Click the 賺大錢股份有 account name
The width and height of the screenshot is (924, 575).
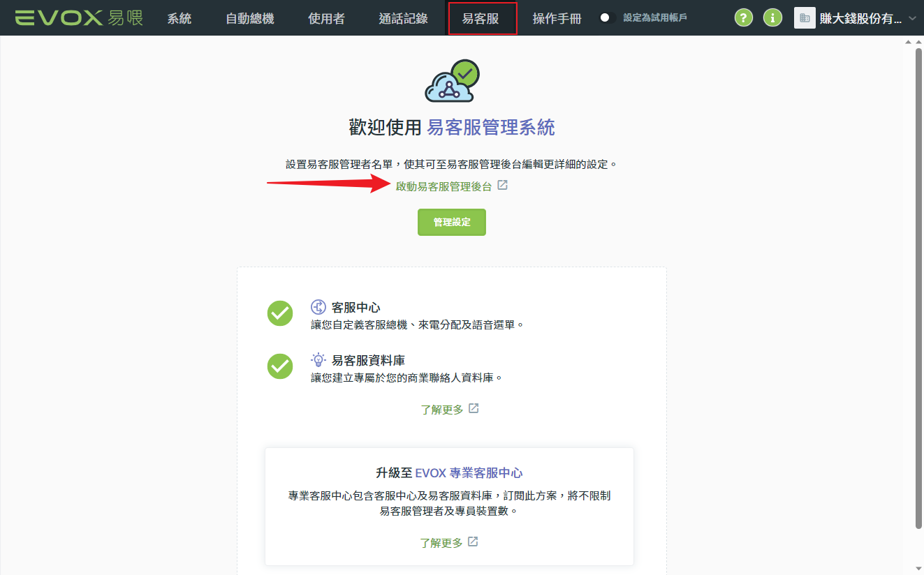point(860,19)
